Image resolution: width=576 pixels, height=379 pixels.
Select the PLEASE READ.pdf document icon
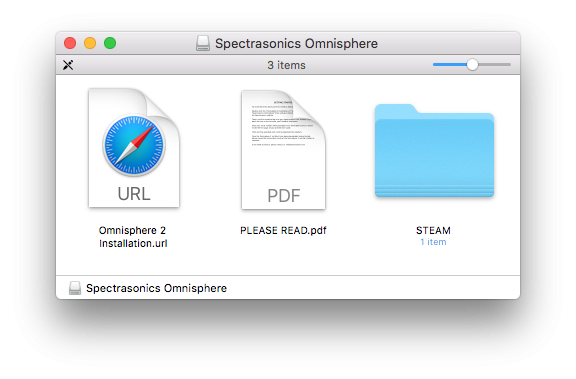click(283, 150)
